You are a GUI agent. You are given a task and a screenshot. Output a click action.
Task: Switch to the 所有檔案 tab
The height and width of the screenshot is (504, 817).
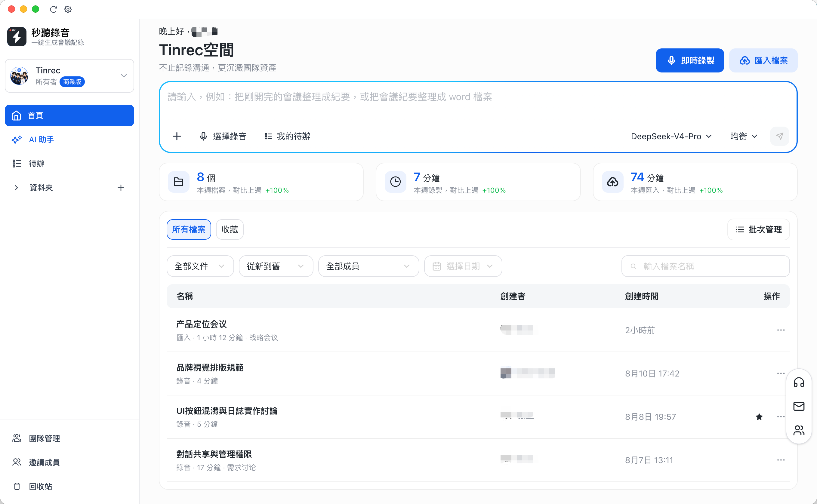coord(189,229)
